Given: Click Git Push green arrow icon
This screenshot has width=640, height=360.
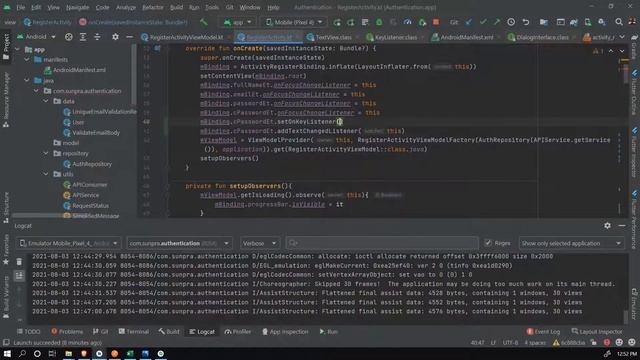Looking at the screenshot, I should point(496,22).
